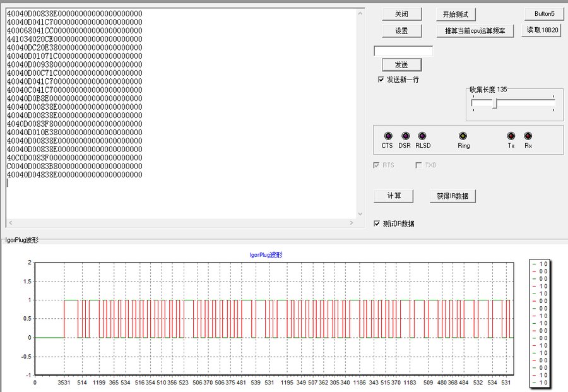Click the CTS status indicator LED
Viewport: 568px width, 392px height.
click(388, 135)
